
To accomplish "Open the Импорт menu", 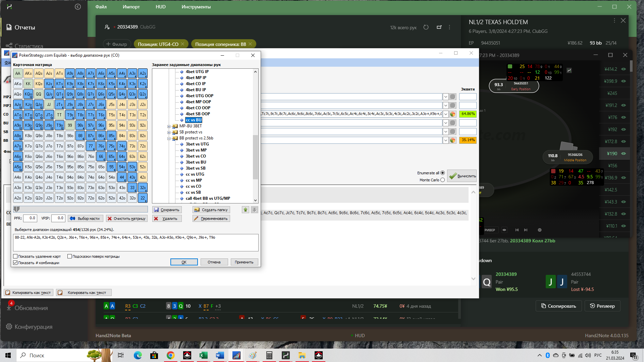I will 131,7.
